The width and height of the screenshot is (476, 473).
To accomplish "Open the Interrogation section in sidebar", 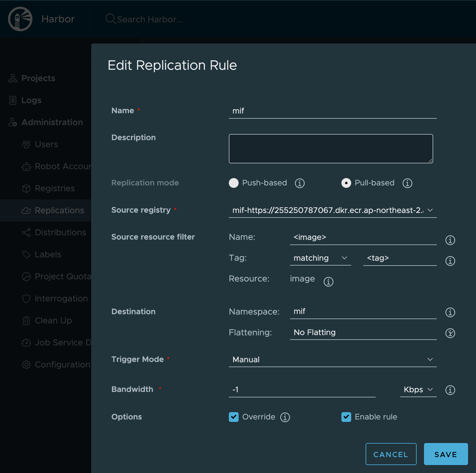I will point(26,298).
